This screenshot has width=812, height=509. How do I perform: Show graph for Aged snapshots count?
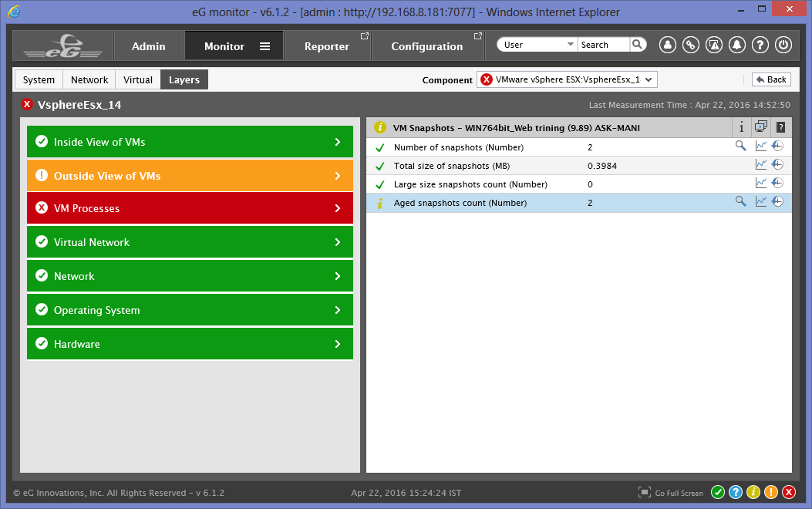tap(761, 202)
